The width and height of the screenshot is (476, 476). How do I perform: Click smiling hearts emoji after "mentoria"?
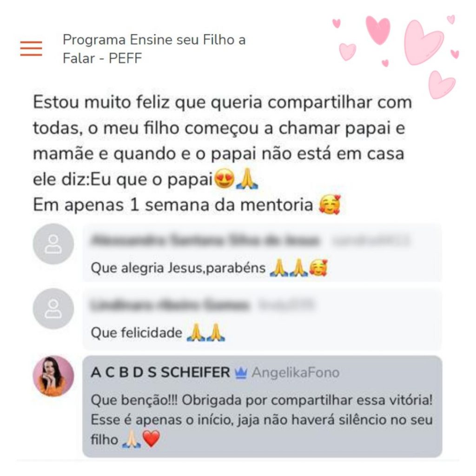pos(330,205)
